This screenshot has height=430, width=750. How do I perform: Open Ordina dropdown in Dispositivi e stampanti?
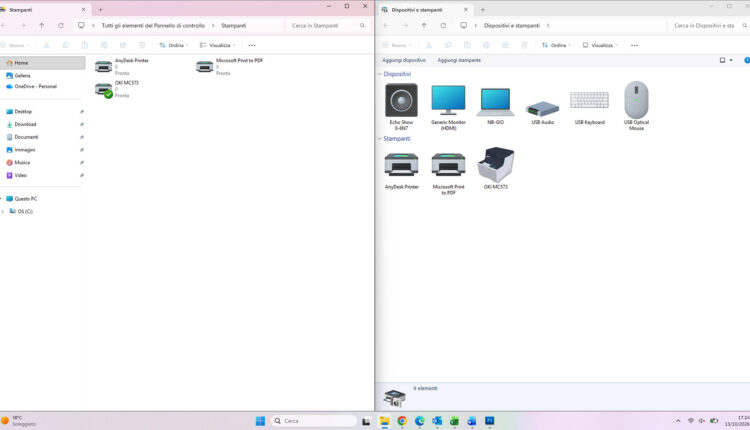(x=556, y=45)
